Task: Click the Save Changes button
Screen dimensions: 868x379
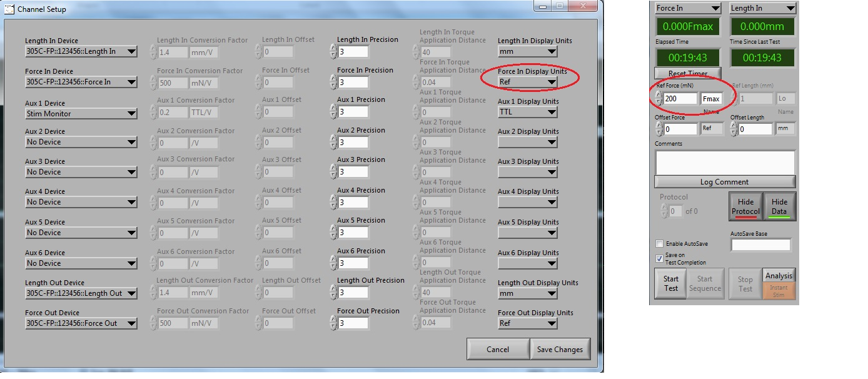Action: point(560,349)
